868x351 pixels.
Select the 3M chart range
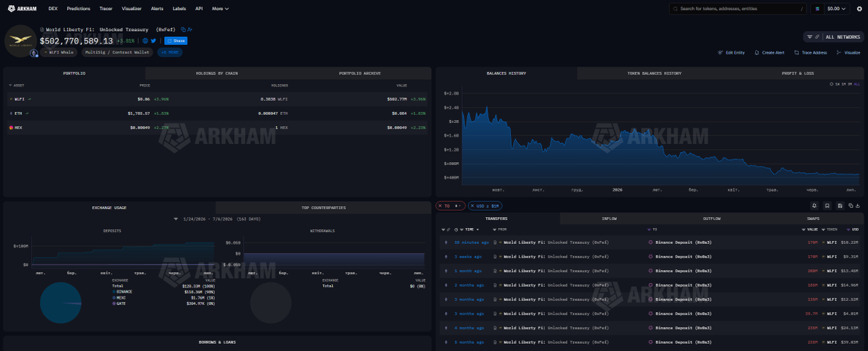[849, 84]
